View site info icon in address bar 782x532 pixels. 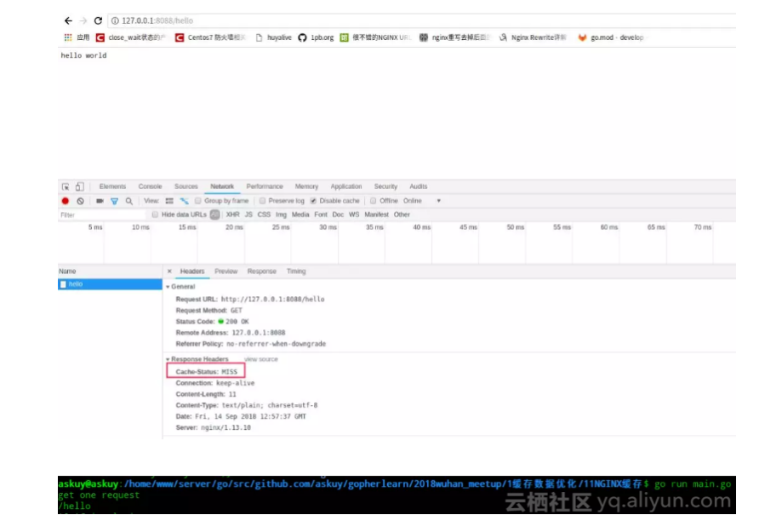click(x=115, y=20)
